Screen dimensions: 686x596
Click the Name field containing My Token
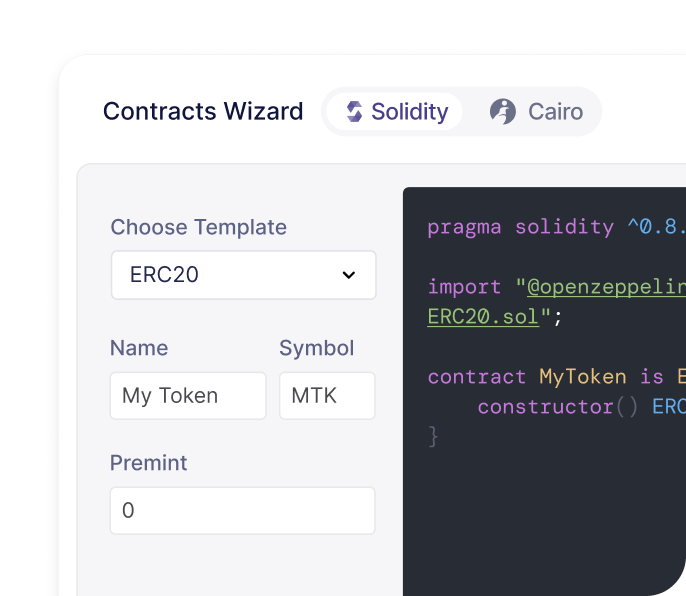tap(188, 396)
